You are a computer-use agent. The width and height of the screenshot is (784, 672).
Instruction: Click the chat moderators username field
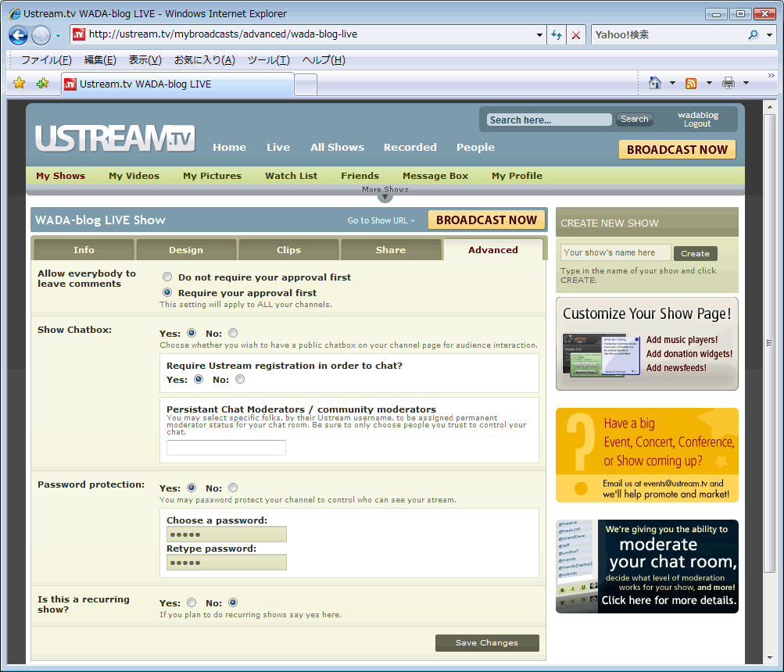coord(226,448)
